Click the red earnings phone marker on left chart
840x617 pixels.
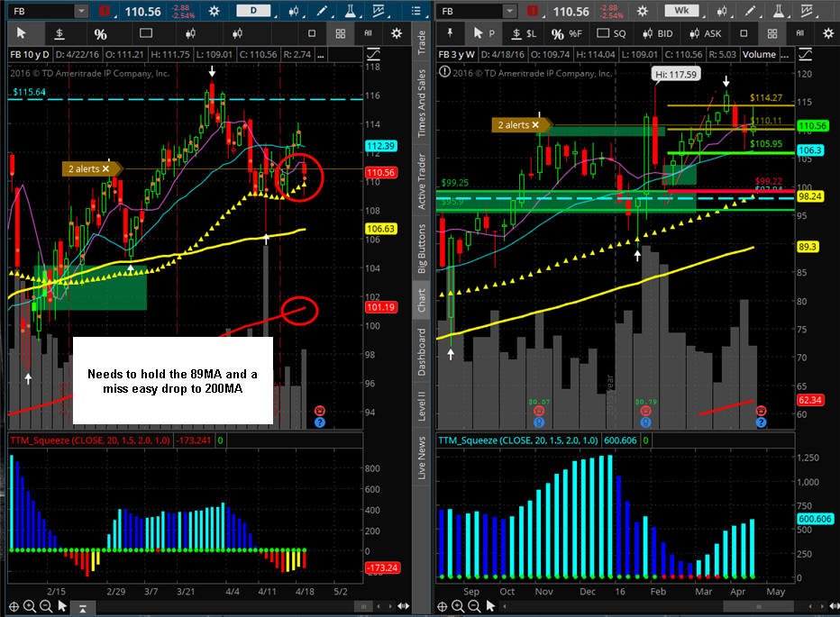pos(320,411)
